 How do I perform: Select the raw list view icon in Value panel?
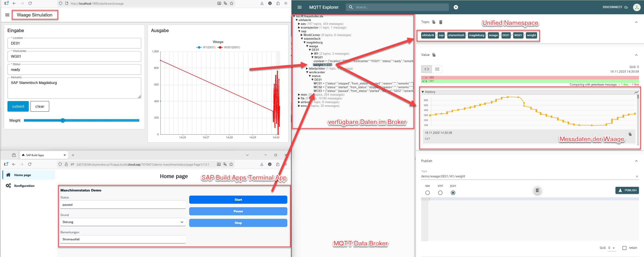tap(437, 69)
